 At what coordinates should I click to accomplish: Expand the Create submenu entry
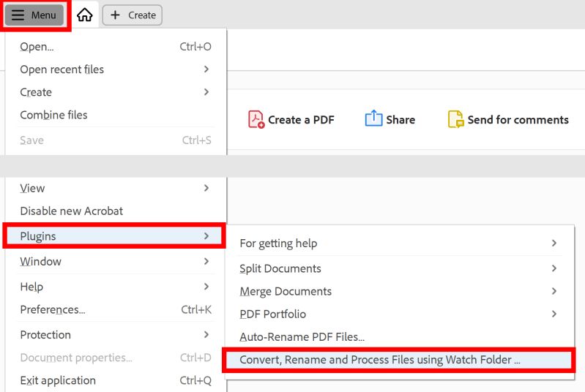(x=116, y=92)
